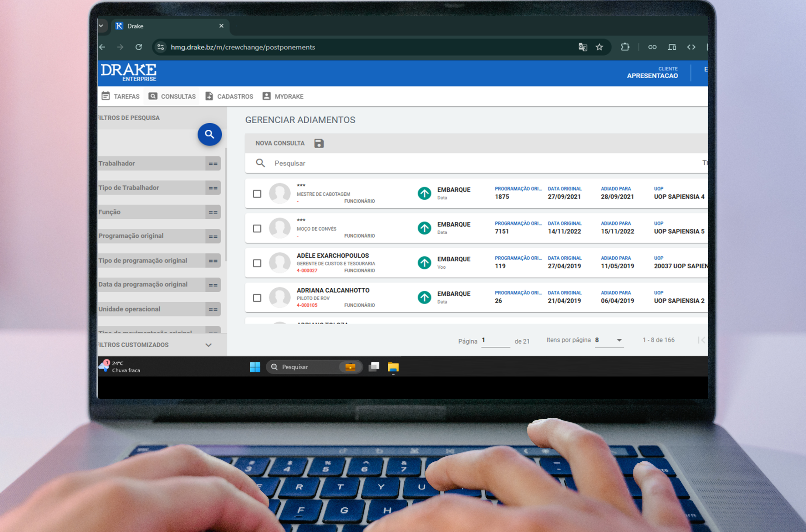Change operator on Função filter

[213, 212]
